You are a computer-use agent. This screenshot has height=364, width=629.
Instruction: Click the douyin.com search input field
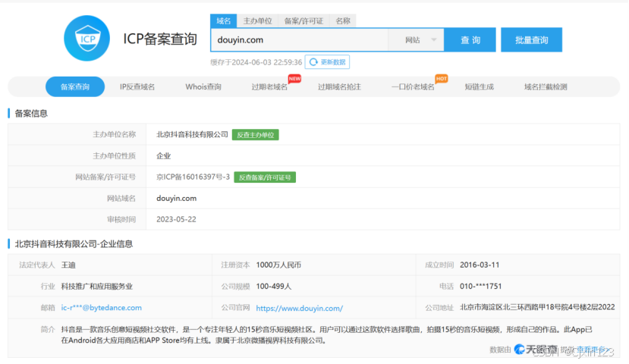tap(300, 40)
